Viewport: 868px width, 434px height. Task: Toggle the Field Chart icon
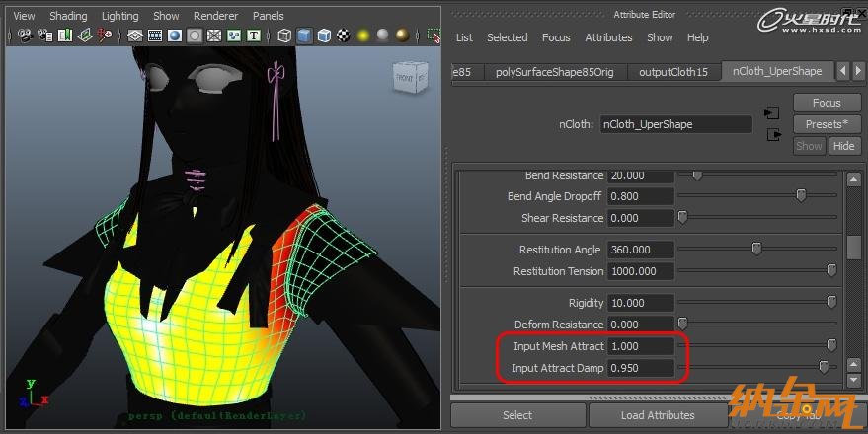[214, 36]
